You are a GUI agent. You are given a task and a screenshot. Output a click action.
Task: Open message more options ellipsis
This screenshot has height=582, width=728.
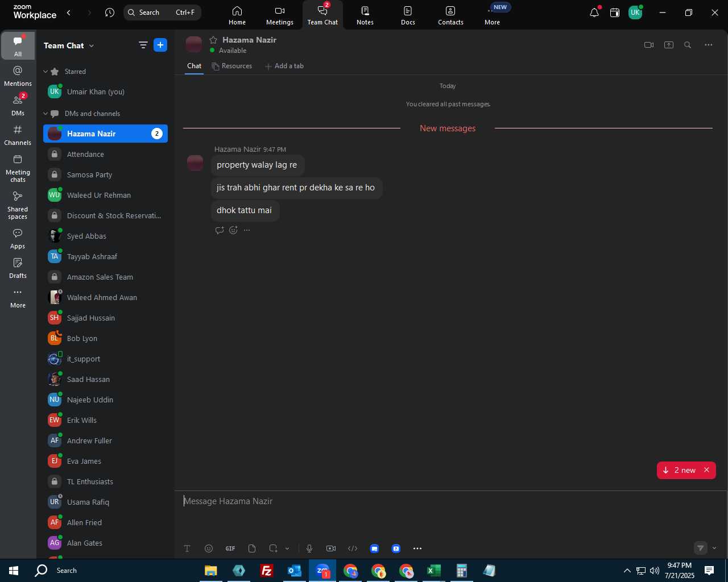(247, 230)
